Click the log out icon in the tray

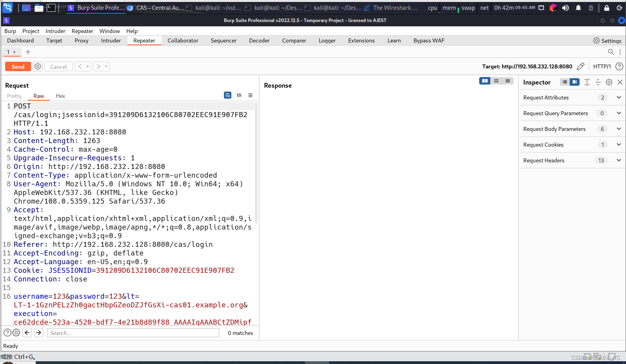point(619,7)
